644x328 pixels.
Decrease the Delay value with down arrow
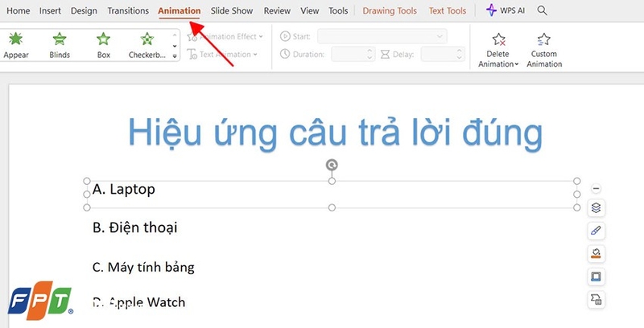click(x=460, y=58)
